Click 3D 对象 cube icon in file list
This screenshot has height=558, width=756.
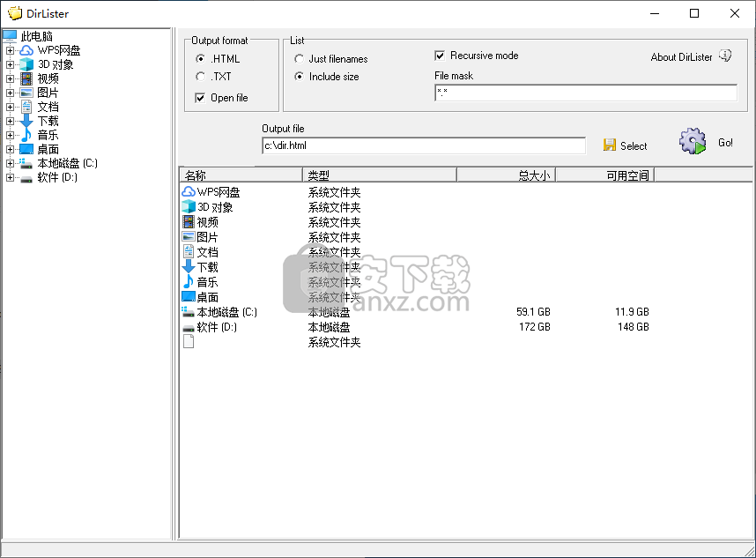pyautogui.click(x=188, y=207)
